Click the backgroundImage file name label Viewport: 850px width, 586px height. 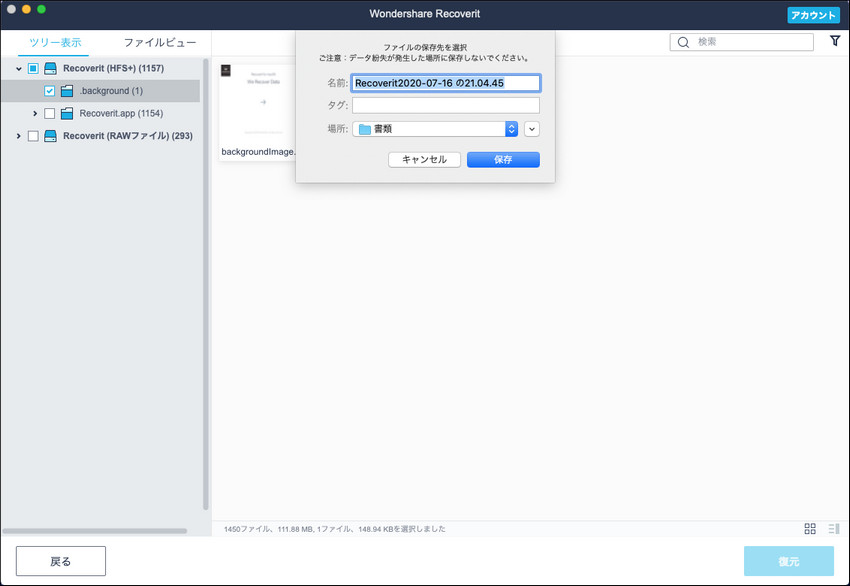(259, 152)
